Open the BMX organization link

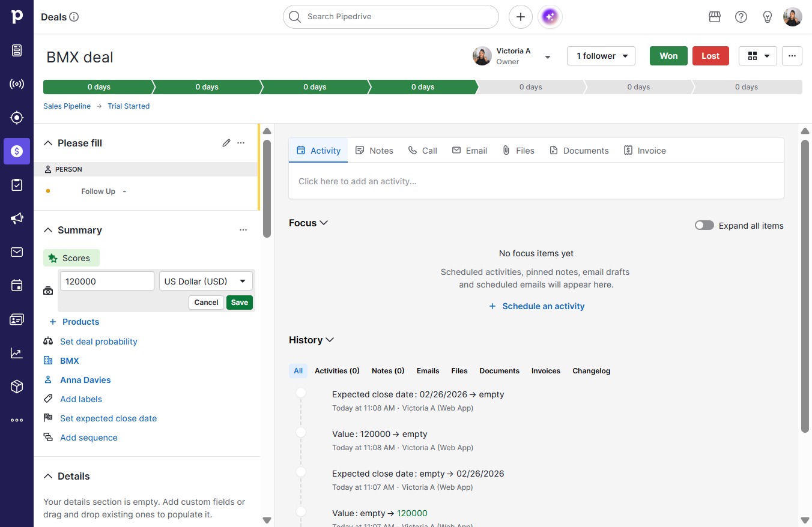click(70, 361)
